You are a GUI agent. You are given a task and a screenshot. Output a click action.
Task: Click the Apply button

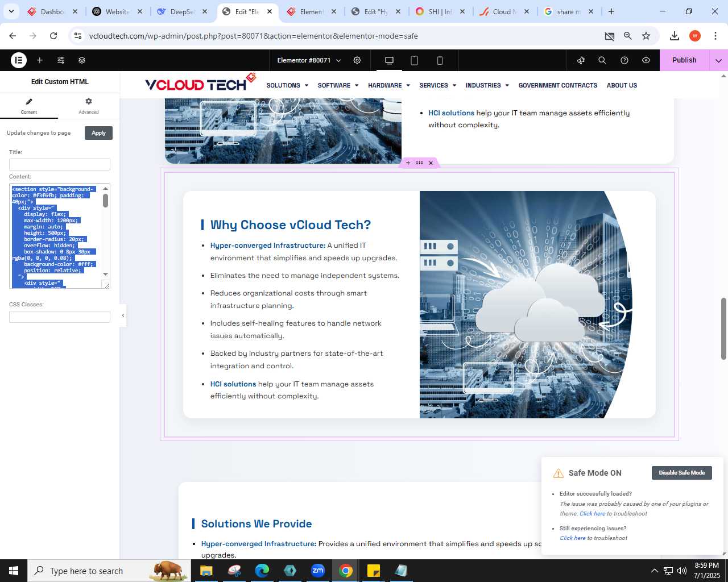pos(99,133)
